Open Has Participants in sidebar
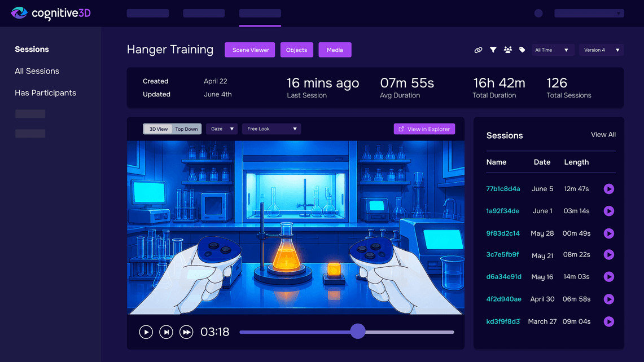Viewport: 644px width, 362px height. (45, 93)
